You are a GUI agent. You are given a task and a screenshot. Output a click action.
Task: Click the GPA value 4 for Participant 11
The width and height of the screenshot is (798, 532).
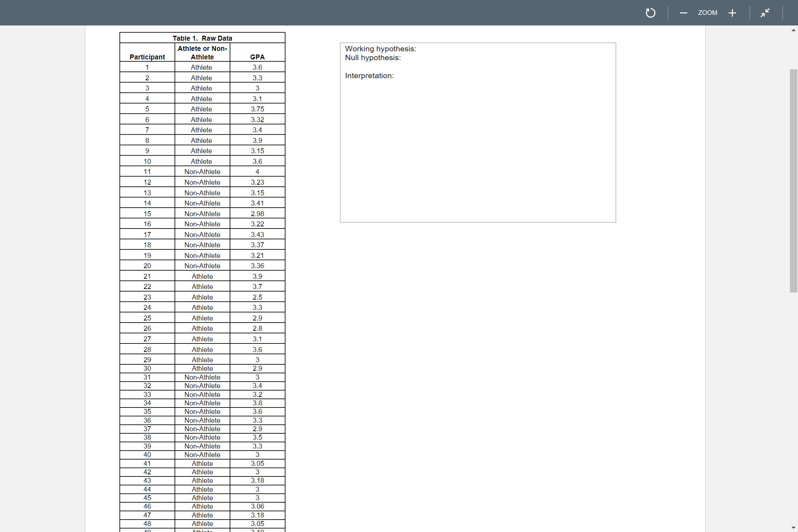(x=257, y=172)
